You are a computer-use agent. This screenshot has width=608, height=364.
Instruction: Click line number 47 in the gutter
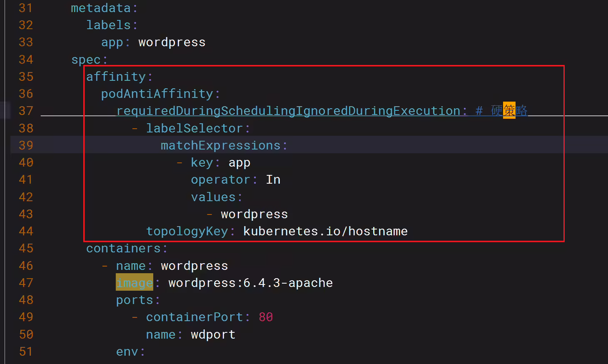tap(26, 283)
